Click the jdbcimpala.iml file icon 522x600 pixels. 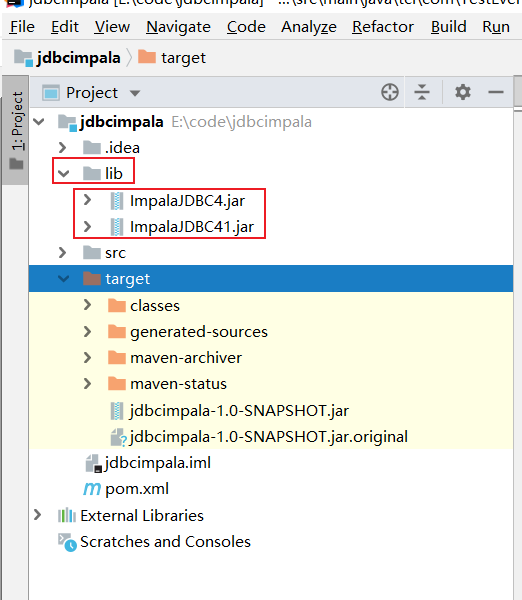[94, 463]
